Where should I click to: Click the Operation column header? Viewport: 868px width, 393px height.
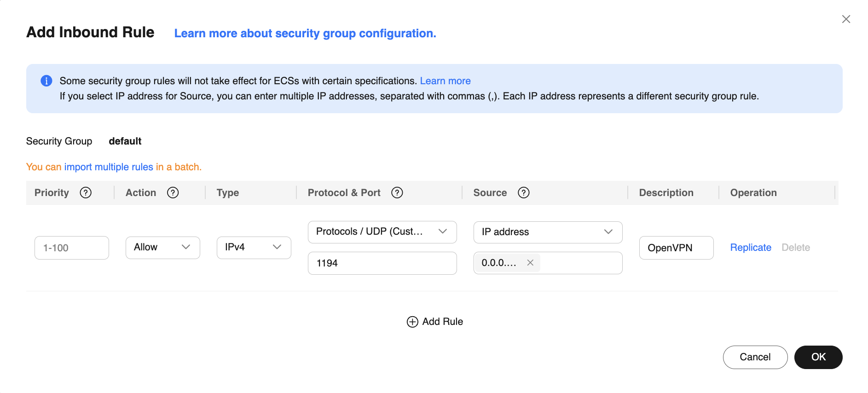point(753,193)
